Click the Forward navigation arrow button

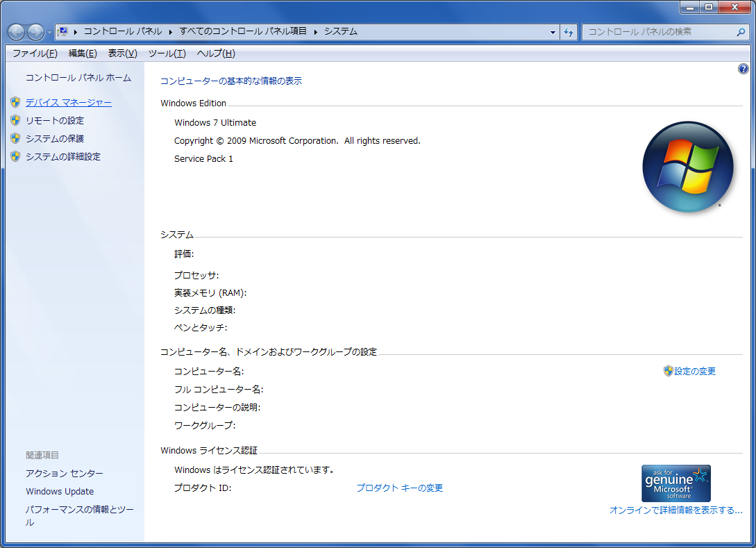pos(35,33)
